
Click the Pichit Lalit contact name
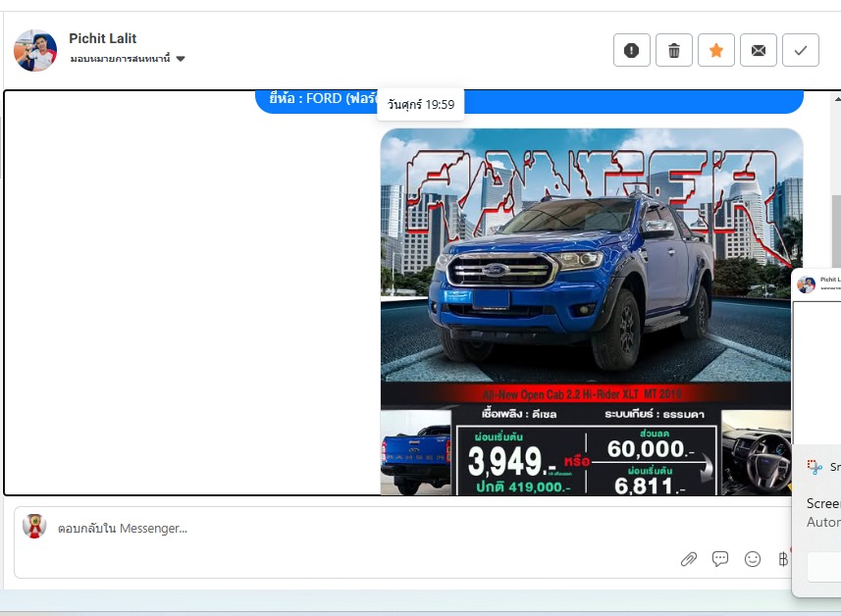pyautogui.click(x=102, y=38)
